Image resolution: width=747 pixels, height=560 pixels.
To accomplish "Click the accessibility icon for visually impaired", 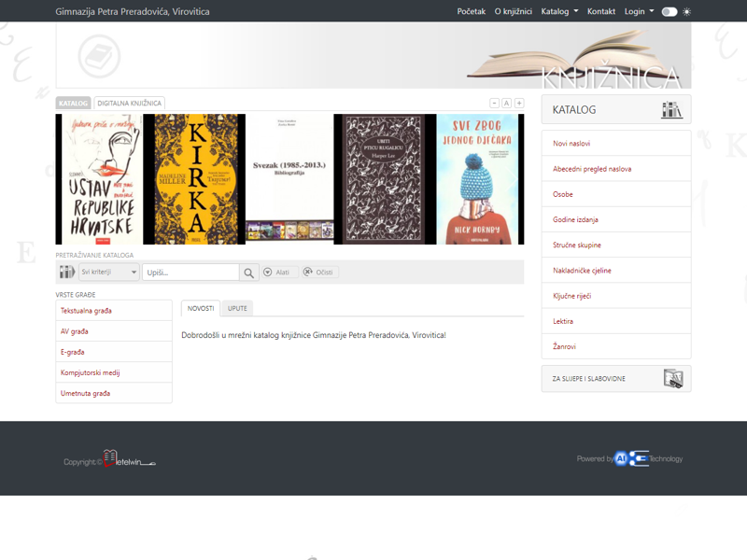I will [673, 379].
